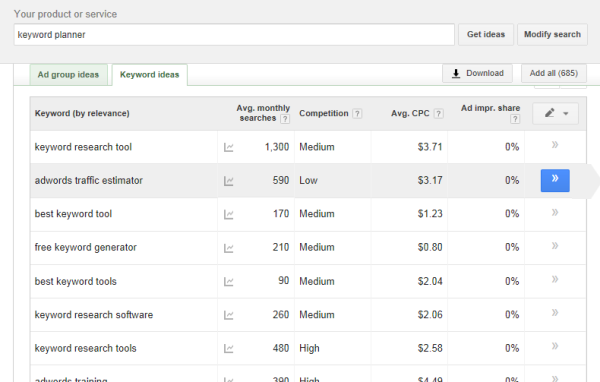Add keyword research tool to plan
Viewport: 600px width, 382px height.
(555, 145)
